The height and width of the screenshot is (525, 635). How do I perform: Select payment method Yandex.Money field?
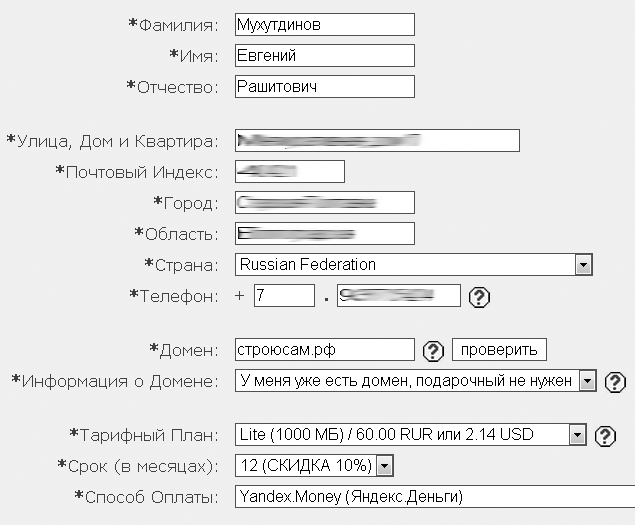click(x=435, y=497)
